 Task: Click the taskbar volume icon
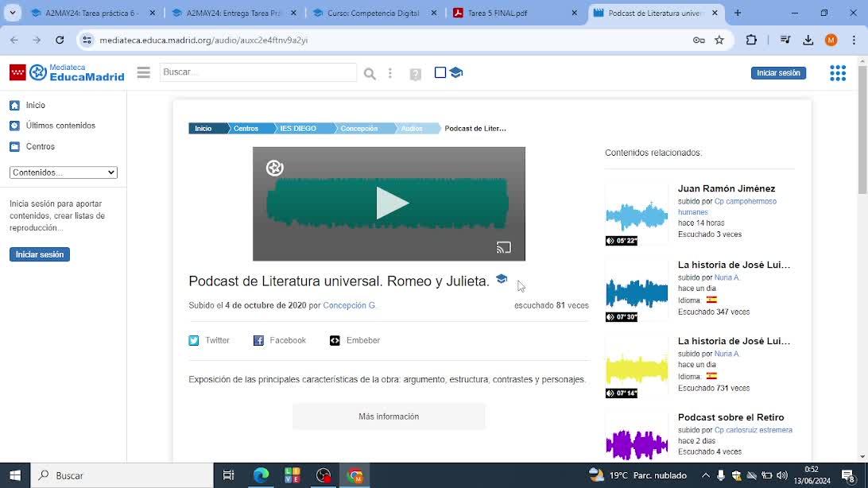782,475
